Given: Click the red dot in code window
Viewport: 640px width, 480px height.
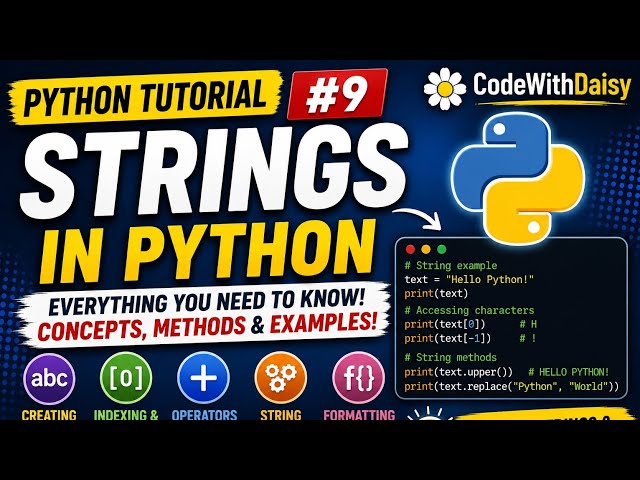Looking at the screenshot, I should [410, 249].
